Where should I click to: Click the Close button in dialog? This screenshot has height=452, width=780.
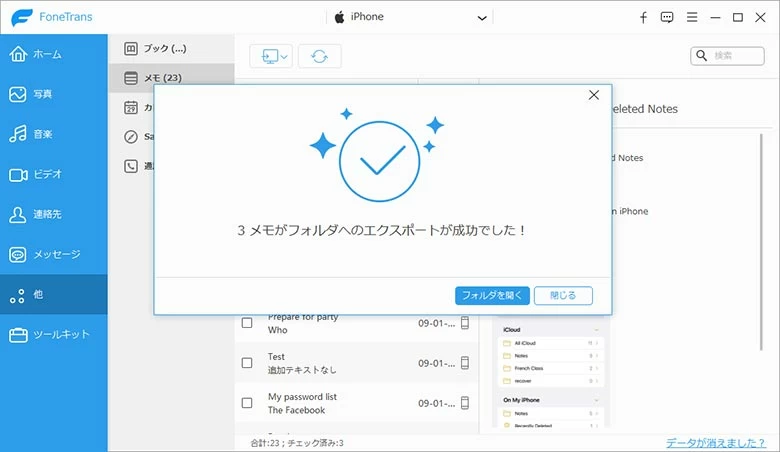563,295
